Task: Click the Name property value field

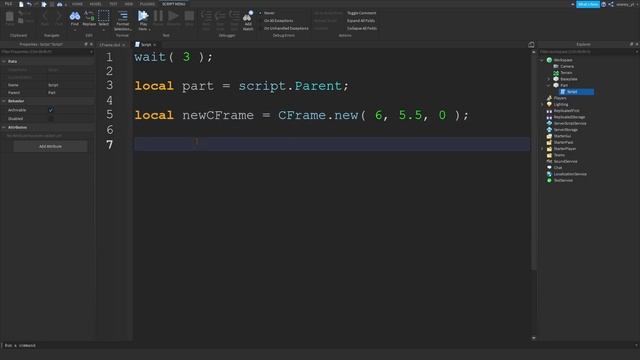Action: pyautogui.click(x=70, y=85)
